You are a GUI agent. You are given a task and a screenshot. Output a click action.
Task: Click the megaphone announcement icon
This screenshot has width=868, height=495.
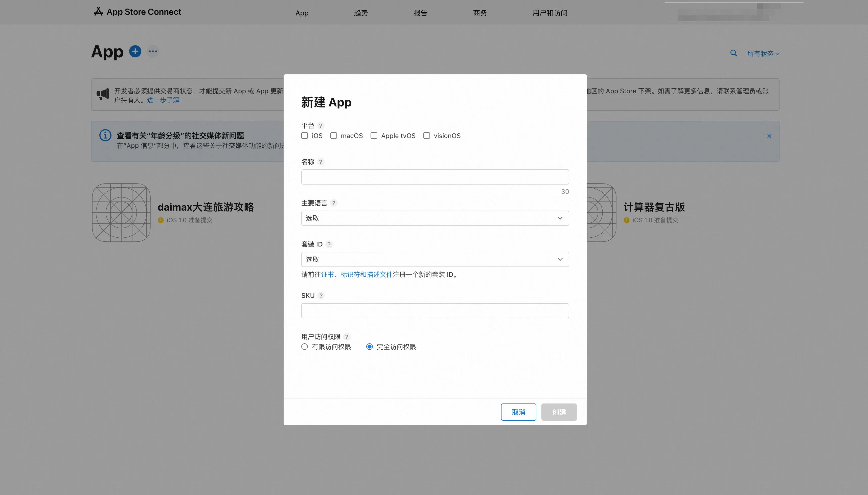point(103,94)
